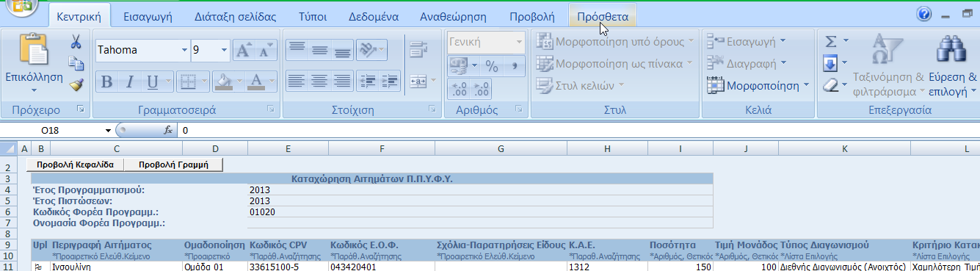Open Ταξινόμηση & φιλτράρισμα menu
The image size is (980, 271).
[888, 66]
